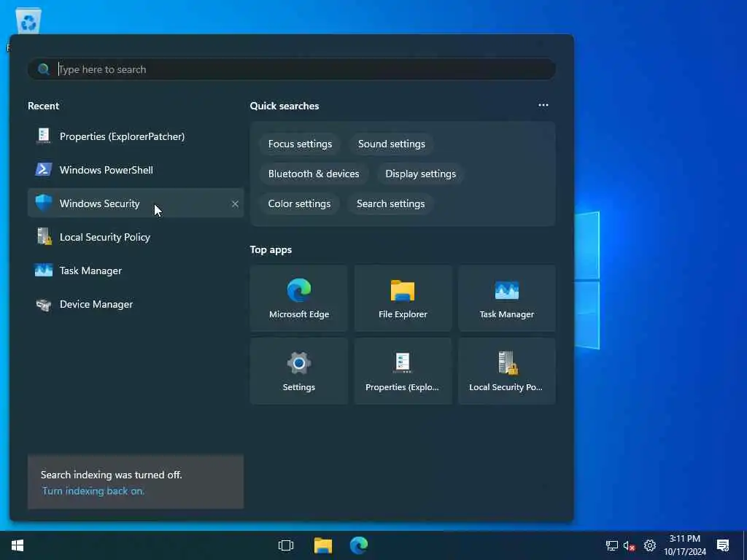Select Windows PowerShell text in Recent
747x560 pixels.
pyautogui.click(x=107, y=170)
